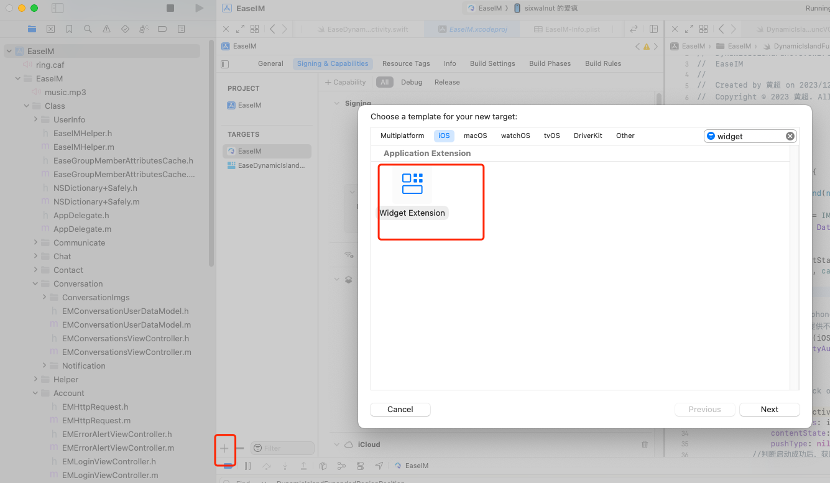The image size is (830, 484).
Task: Stop the running app in Xcode toolbar
Action: coord(170,8)
